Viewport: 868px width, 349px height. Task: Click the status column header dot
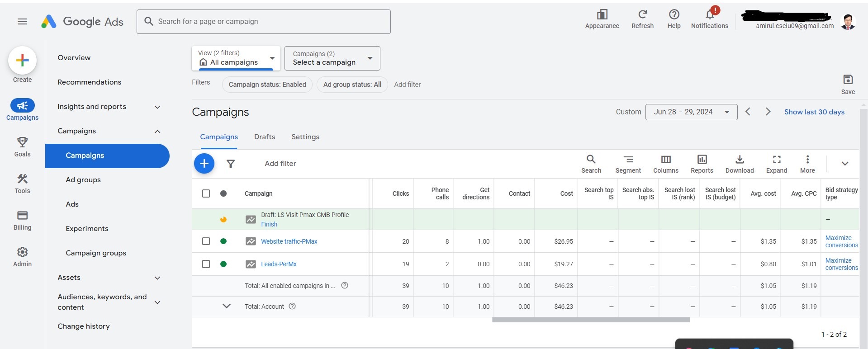coord(223,193)
